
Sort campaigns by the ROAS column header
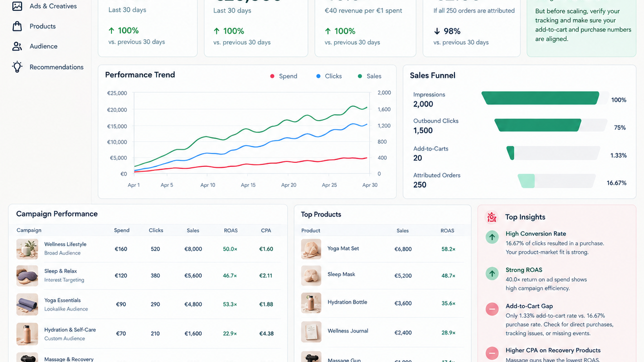pyautogui.click(x=231, y=230)
